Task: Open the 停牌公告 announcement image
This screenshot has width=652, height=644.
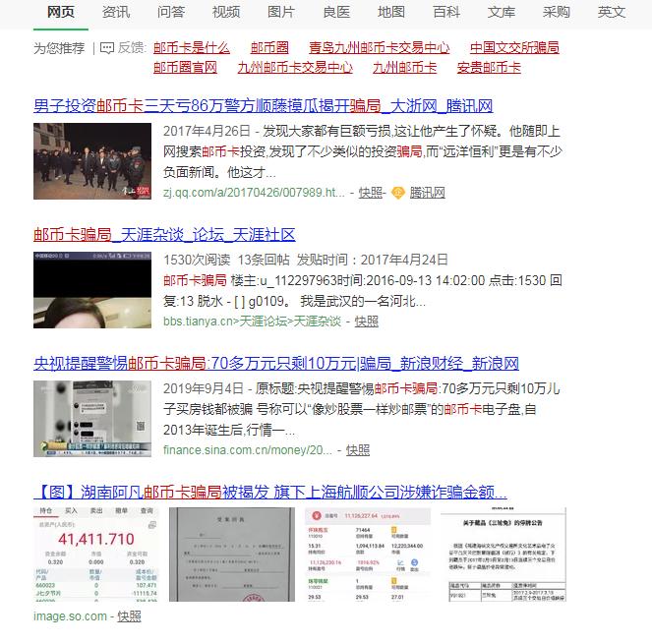Action: pos(504,555)
